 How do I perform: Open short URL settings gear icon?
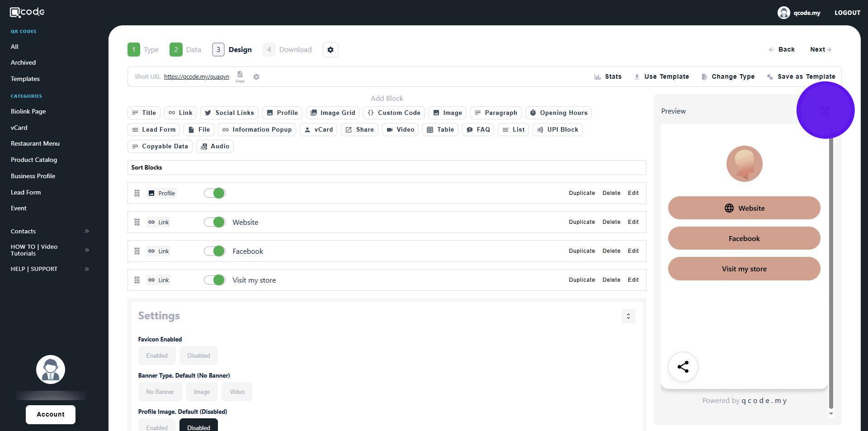point(256,77)
